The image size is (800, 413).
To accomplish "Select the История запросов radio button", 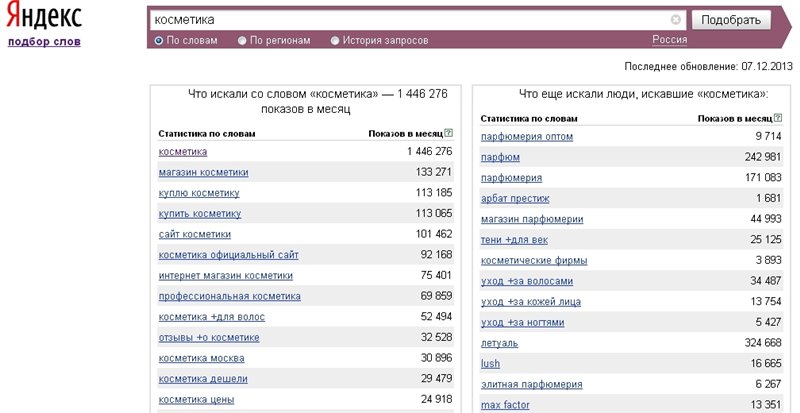I will [x=335, y=40].
